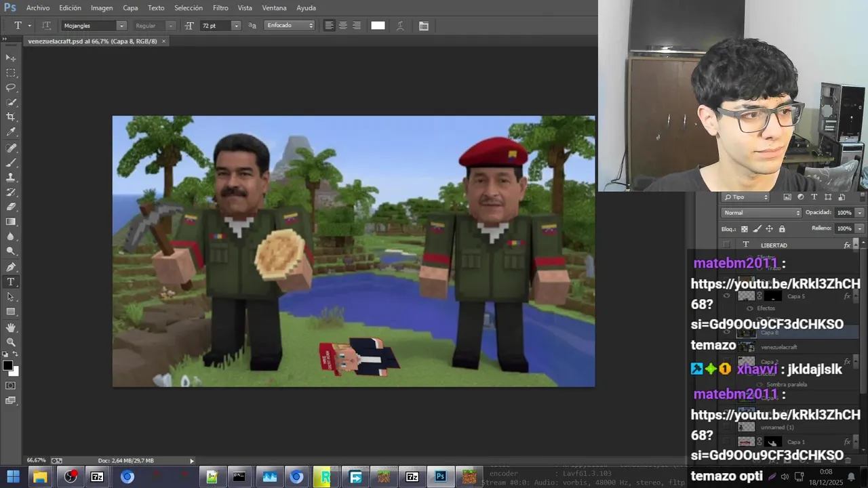Select the Path Selection tool

(11, 297)
